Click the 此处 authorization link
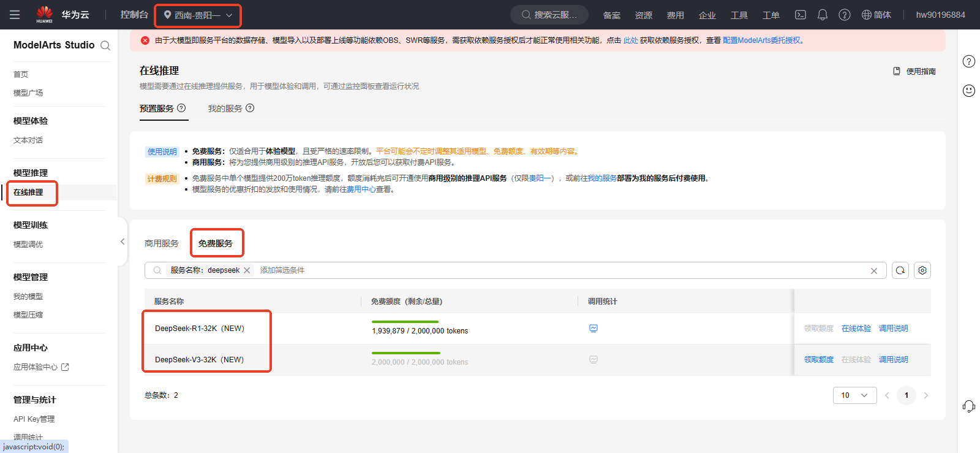 pyautogui.click(x=631, y=40)
